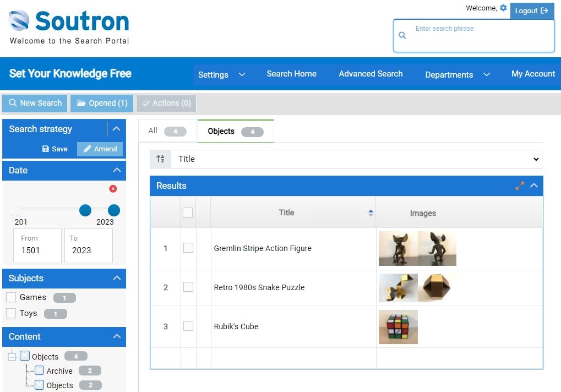Click the Logout button
Image resolution: width=561 pixels, height=392 pixels.
pyautogui.click(x=531, y=10)
